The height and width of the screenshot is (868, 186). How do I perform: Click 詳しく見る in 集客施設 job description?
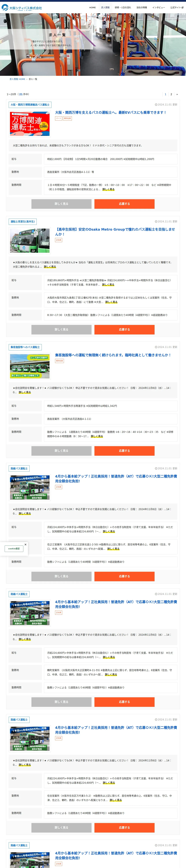click(x=25, y=392)
